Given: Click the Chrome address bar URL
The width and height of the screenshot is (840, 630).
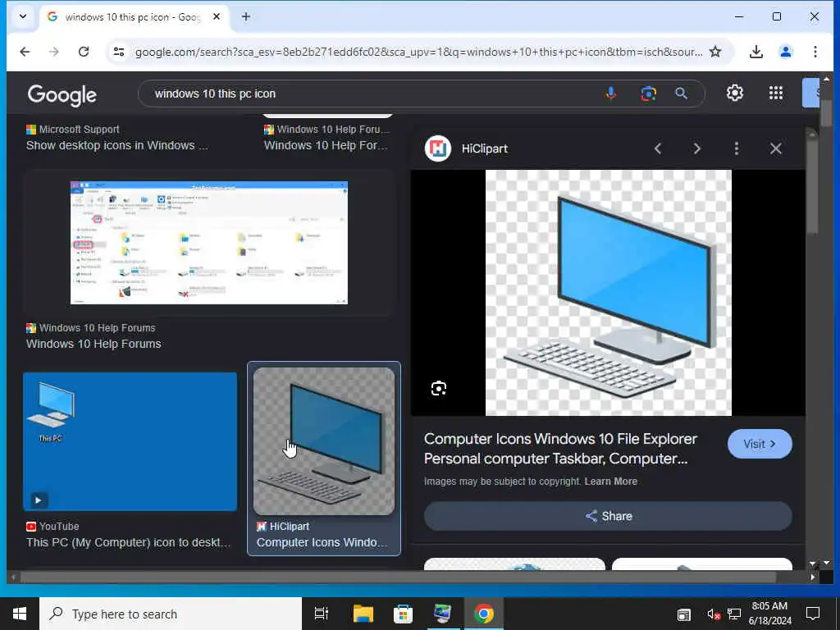Looking at the screenshot, I should [x=418, y=52].
